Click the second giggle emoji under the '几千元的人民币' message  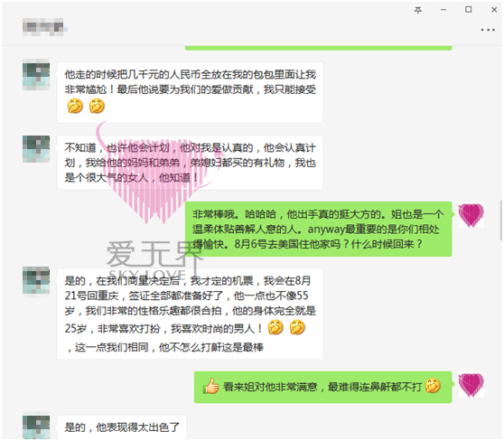(x=97, y=106)
